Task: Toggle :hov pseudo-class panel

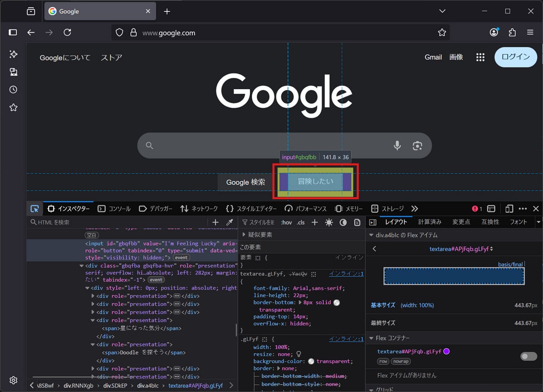Action: (x=286, y=222)
